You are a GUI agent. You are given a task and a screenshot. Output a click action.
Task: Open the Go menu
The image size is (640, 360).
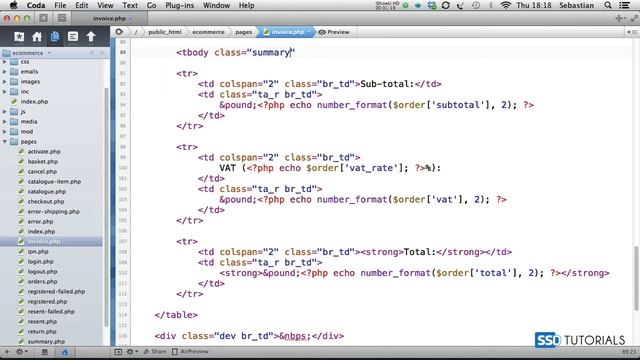pos(151,5)
